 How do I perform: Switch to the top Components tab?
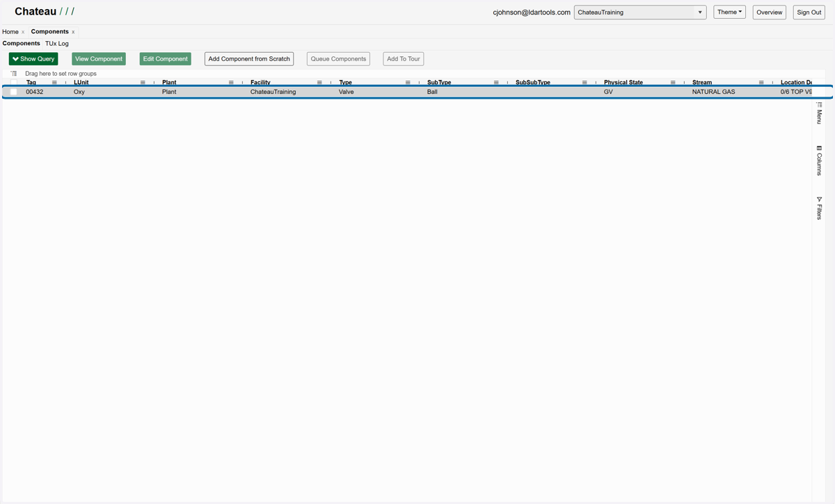[x=50, y=32]
